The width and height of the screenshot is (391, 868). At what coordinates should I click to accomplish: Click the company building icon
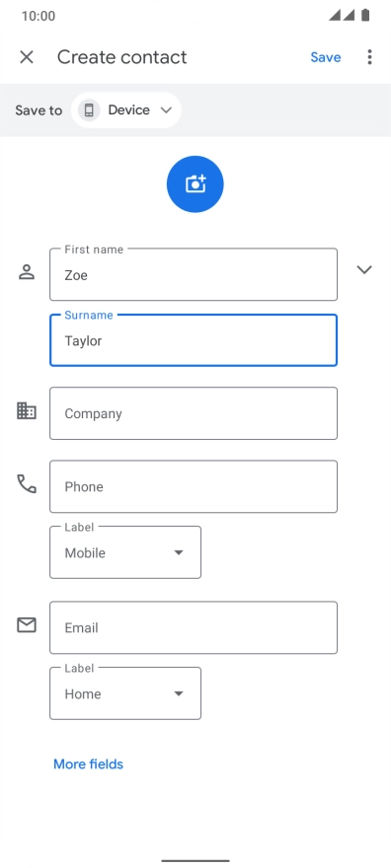[27, 410]
